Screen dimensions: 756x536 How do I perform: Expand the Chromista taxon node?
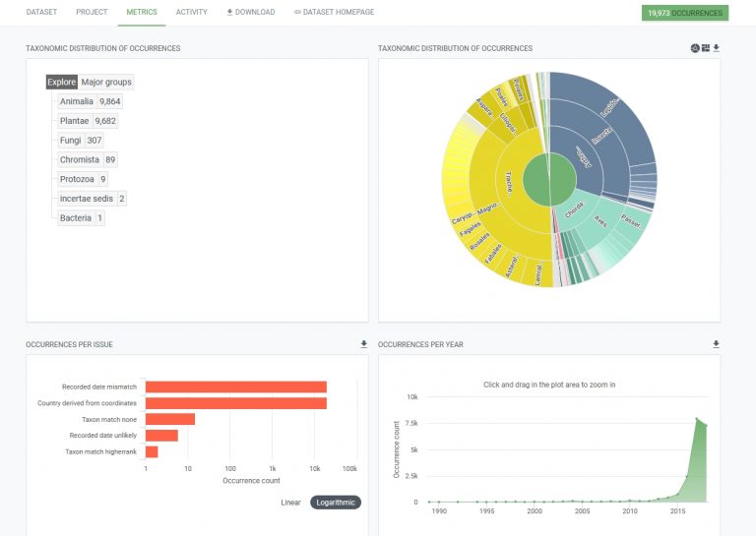[x=80, y=159]
